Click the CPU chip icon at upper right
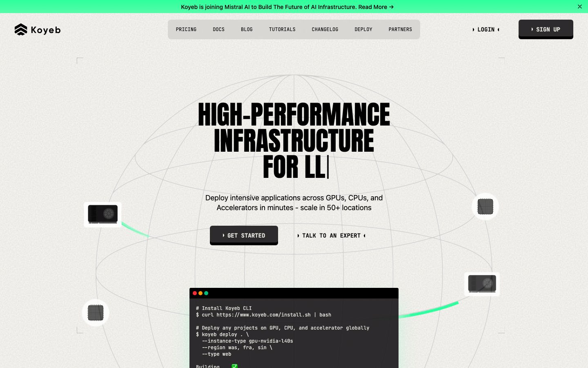Viewport: 588px width, 368px height. pos(485,206)
